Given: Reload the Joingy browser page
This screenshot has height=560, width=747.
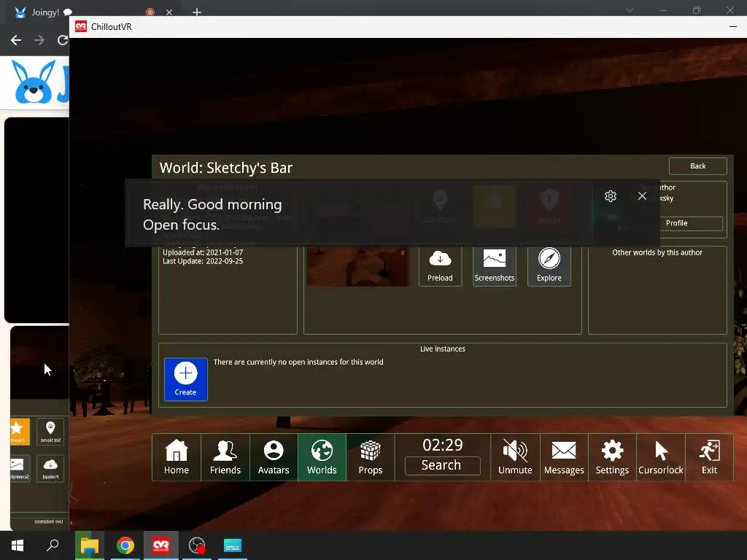Looking at the screenshot, I should 63,40.
